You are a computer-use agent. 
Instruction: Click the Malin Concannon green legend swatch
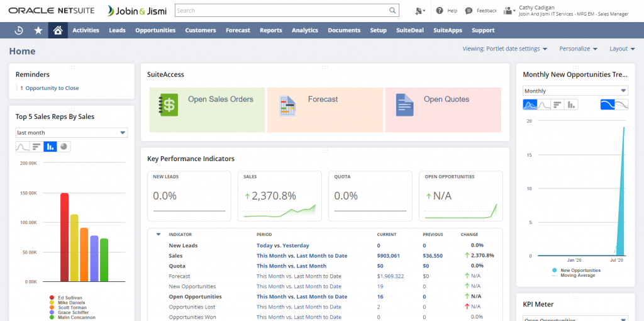click(52, 317)
